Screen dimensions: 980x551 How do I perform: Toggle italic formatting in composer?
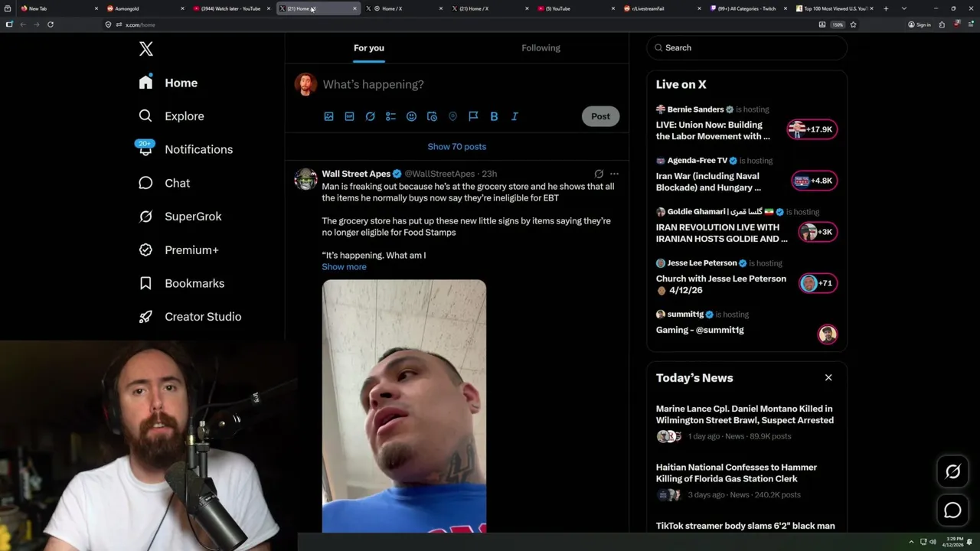[514, 116]
